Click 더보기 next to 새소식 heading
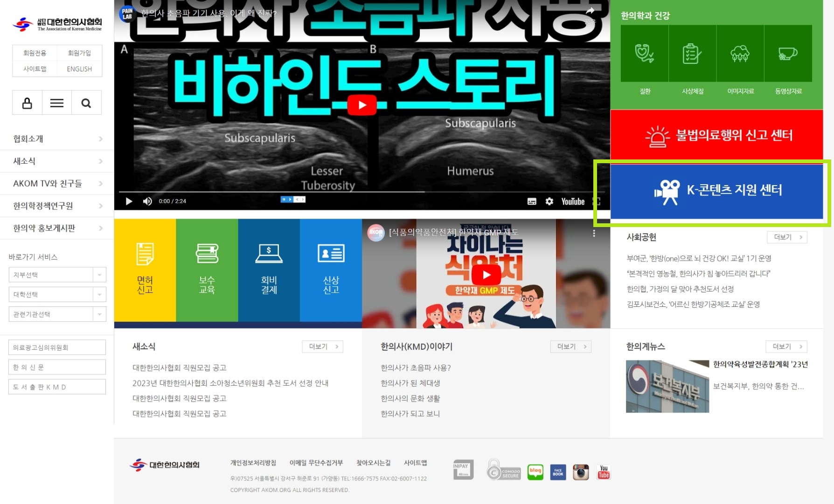 323,346
